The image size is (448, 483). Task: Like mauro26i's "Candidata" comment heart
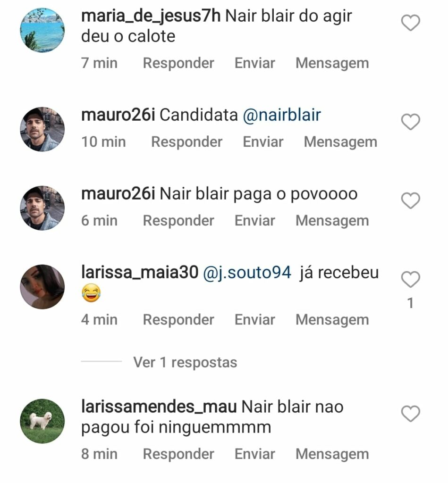coord(410,122)
